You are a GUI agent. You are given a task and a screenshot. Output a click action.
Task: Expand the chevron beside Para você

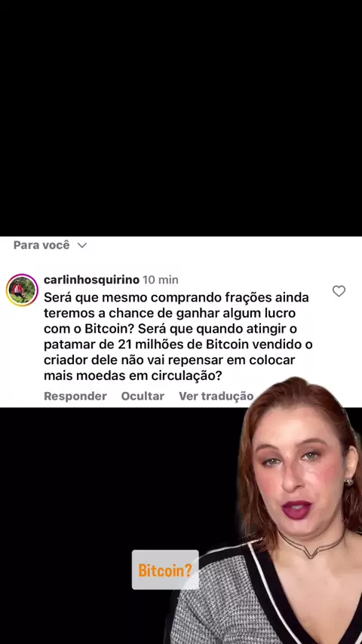pos(82,245)
